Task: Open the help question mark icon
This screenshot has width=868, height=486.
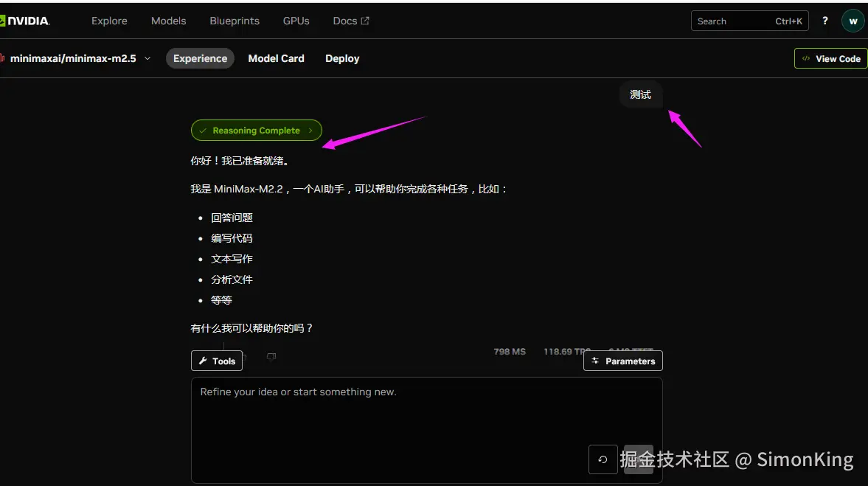Action: click(824, 21)
